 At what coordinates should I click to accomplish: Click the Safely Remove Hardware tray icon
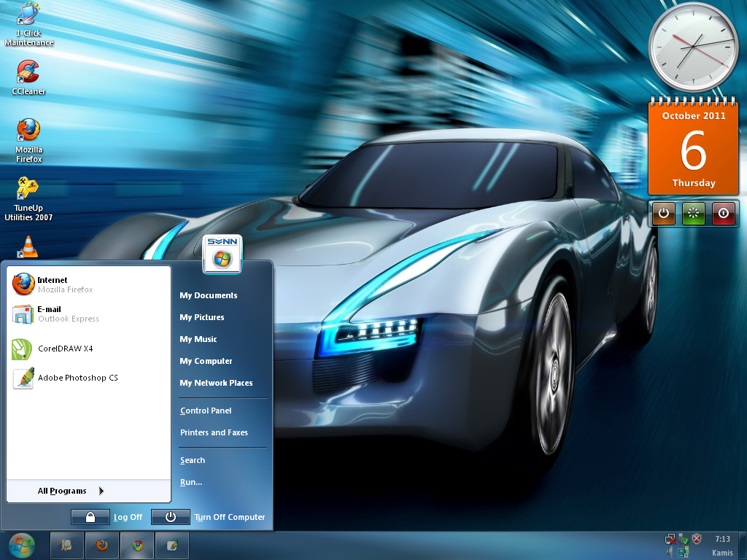coord(684,539)
